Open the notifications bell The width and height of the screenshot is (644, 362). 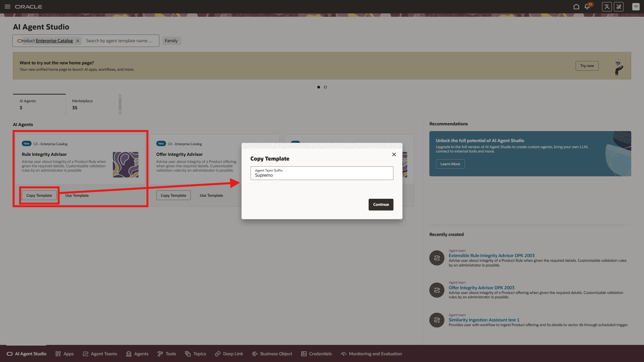pyautogui.click(x=588, y=7)
